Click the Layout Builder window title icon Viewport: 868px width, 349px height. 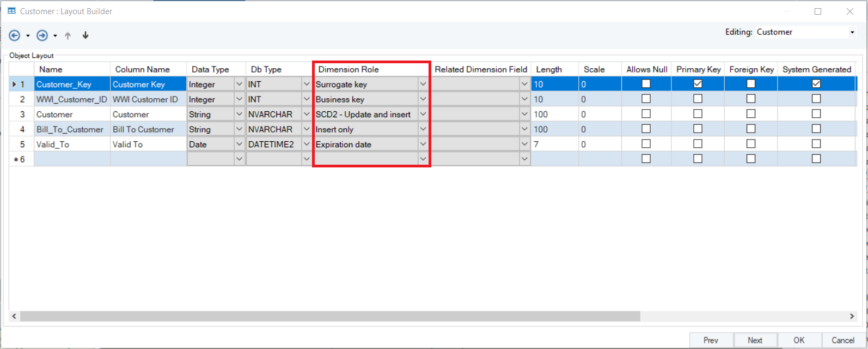click(x=11, y=11)
